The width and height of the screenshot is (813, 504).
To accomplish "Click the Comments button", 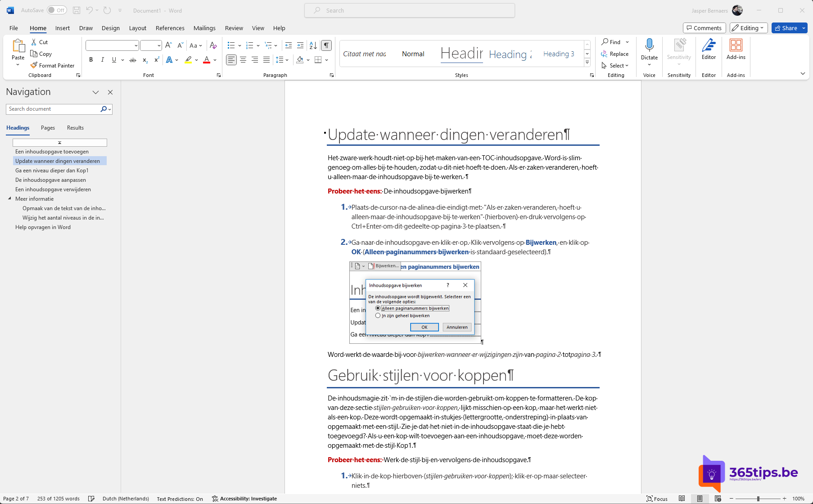I will (x=704, y=28).
